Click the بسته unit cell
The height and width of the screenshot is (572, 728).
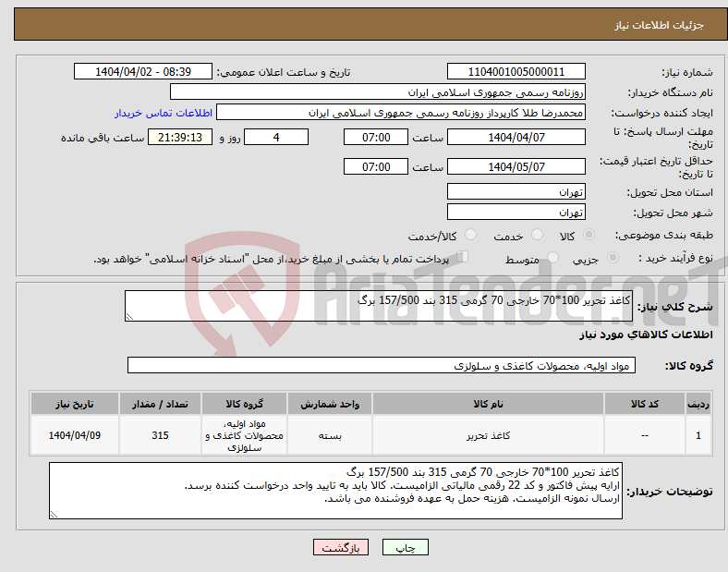330,435
